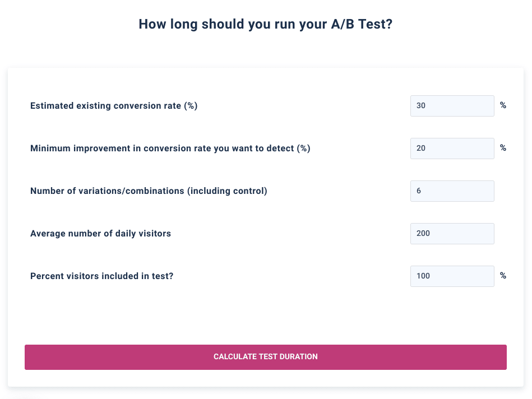Select the 'Percent visitors included in test?' label
The image size is (532, 399).
click(x=102, y=276)
